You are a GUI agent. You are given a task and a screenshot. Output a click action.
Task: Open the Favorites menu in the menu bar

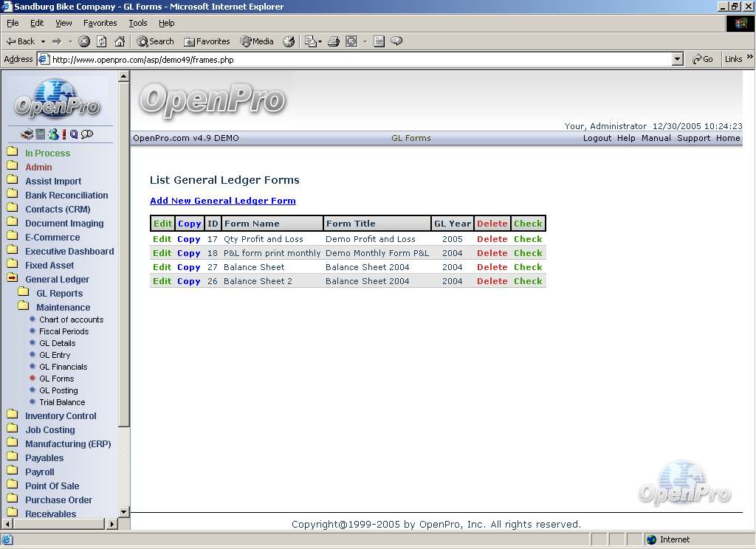pyautogui.click(x=100, y=23)
